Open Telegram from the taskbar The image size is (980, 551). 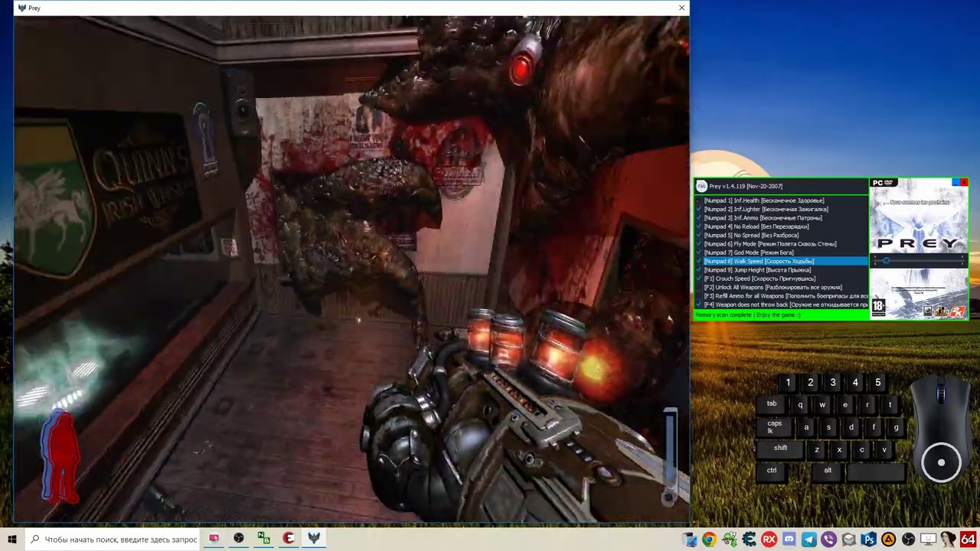[808, 540]
